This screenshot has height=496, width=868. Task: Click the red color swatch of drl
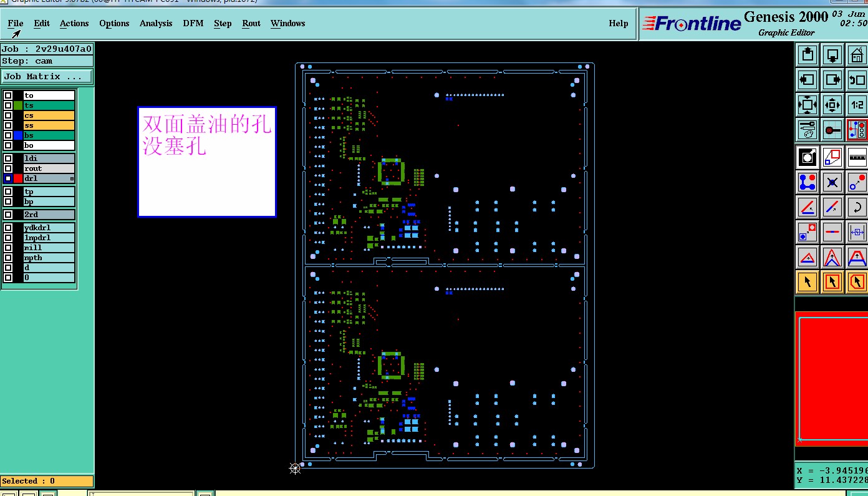[18, 178]
